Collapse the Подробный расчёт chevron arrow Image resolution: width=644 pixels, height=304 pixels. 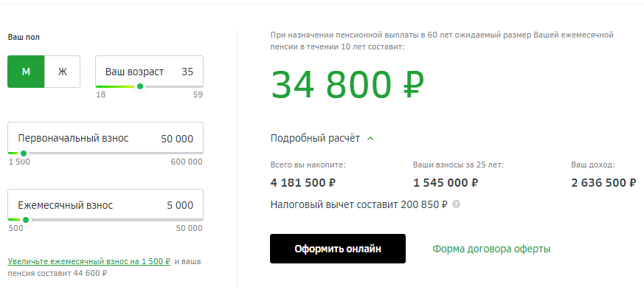tap(370, 138)
